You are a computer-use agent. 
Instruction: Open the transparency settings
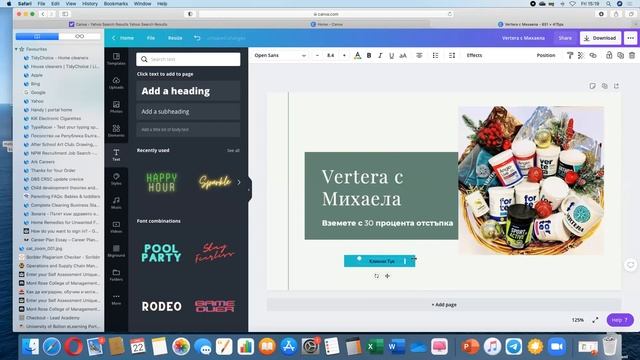point(581,56)
